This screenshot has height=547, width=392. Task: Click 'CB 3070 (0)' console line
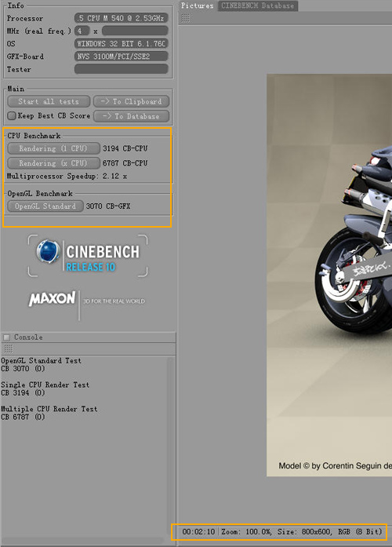(x=23, y=369)
